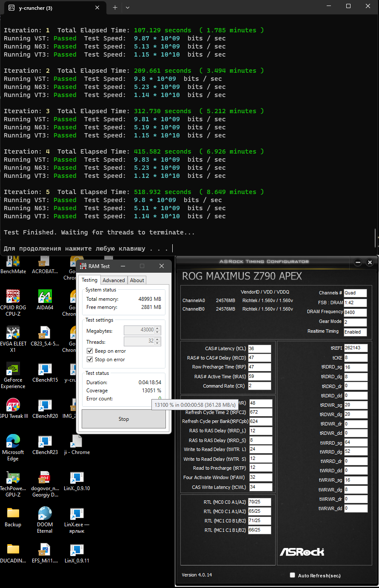Add a new terminal tab with plus
The height and width of the screenshot is (588, 379).
(x=115, y=8)
